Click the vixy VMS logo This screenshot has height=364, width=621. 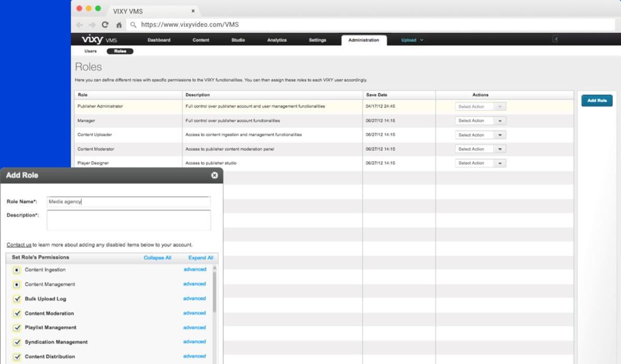pyautogui.click(x=99, y=40)
